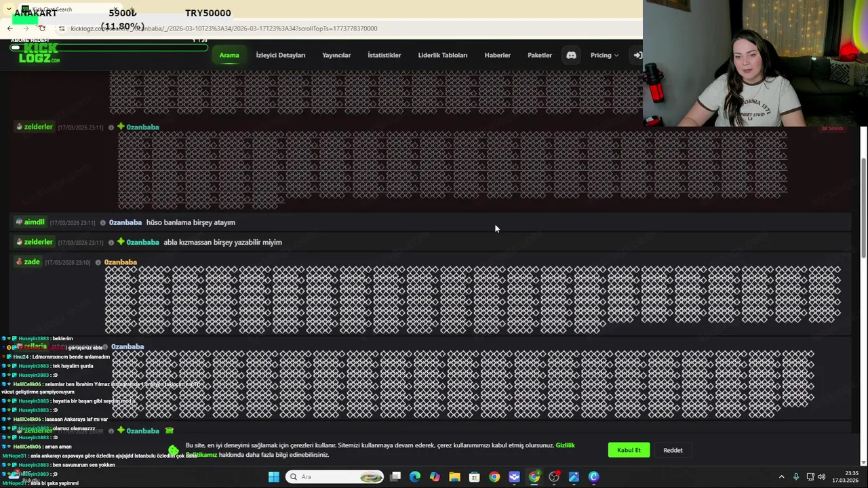Launch Microsoft Edge from the taskbar
868x488 pixels.
point(415,477)
